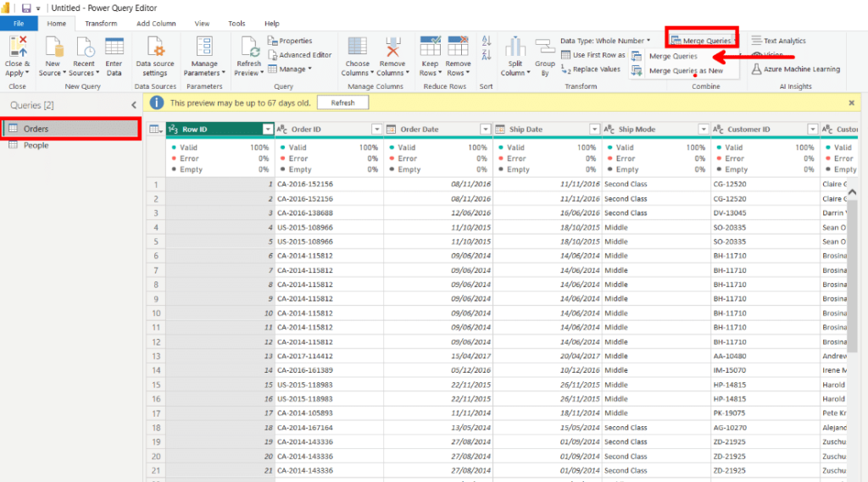The image size is (868, 482).
Task: Click the Recent Sources icon
Action: [x=84, y=47]
